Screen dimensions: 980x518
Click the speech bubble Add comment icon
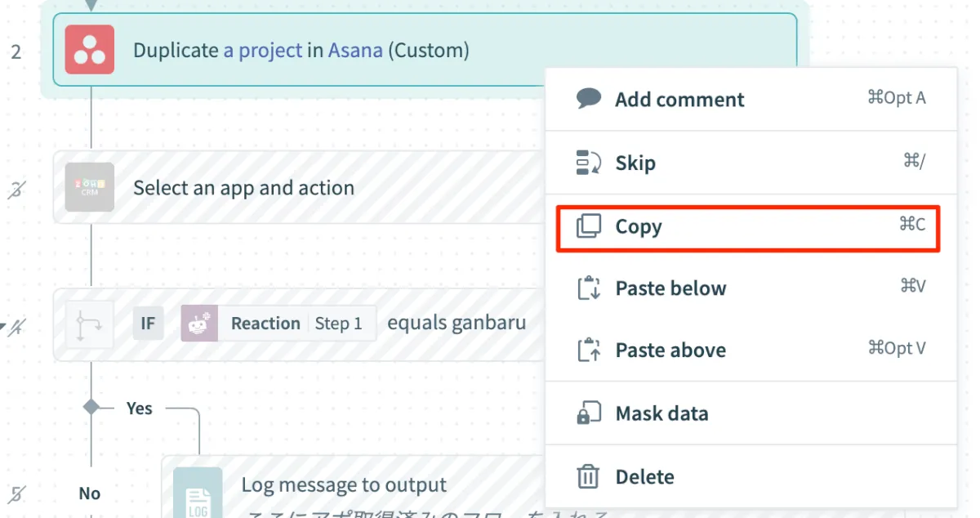click(x=589, y=99)
